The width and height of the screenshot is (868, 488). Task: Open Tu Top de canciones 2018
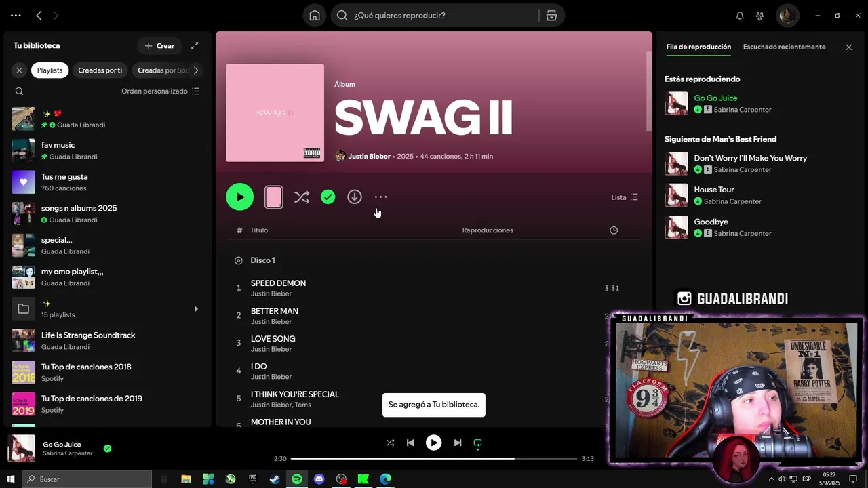[x=106, y=372]
